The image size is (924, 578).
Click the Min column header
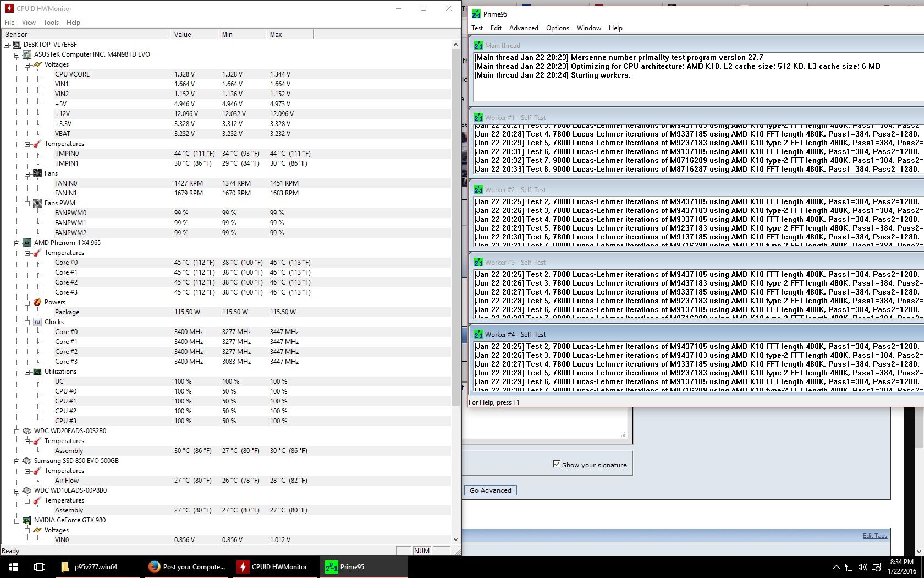click(x=242, y=34)
